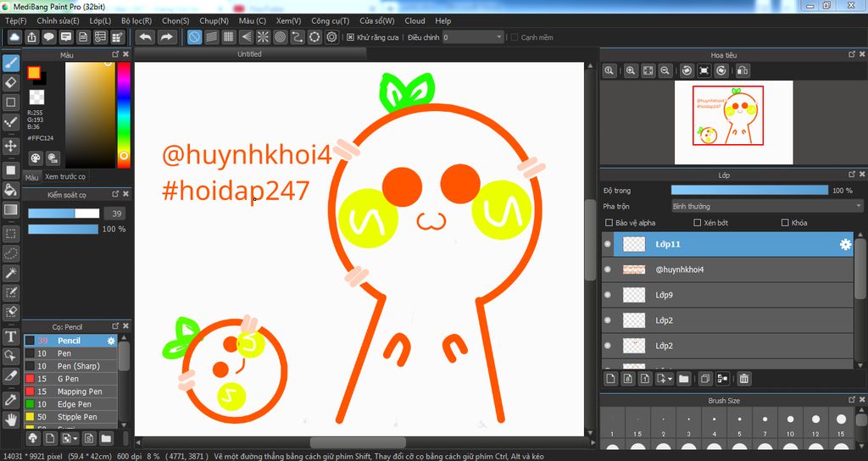Screen dimensions: 868x461
Task: Select the Move tool
Action: 10,146
